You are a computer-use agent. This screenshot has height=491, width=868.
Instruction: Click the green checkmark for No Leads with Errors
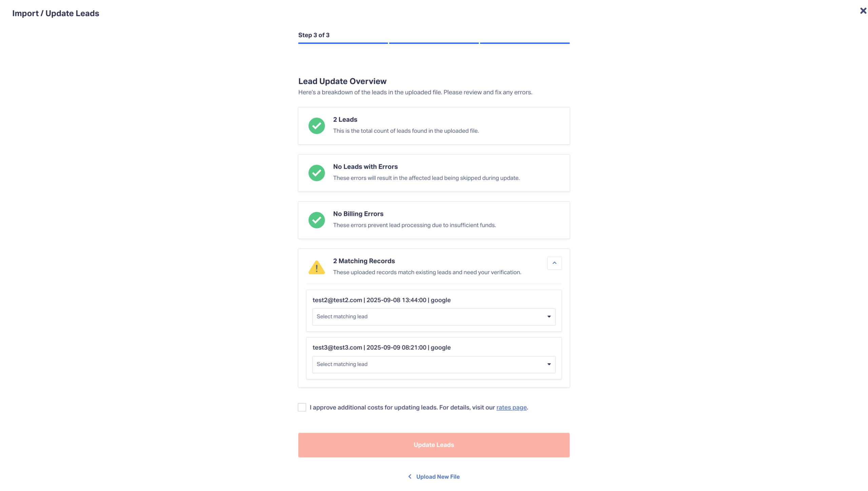coord(316,173)
